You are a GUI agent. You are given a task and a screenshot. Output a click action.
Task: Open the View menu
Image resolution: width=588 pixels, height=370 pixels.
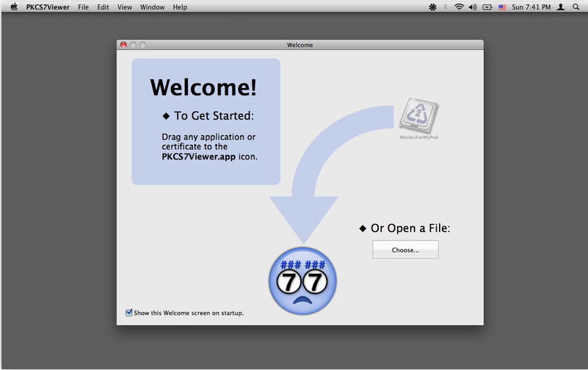(x=125, y=7)
